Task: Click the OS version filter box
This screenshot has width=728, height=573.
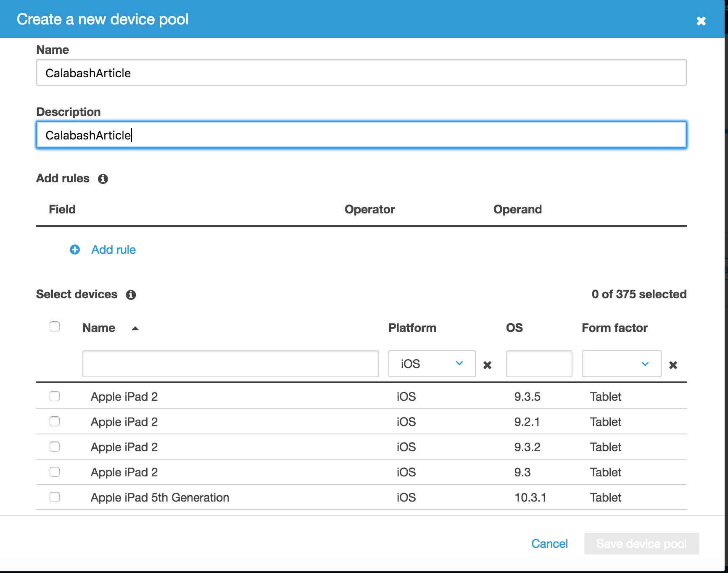Action: [x=539, y=364]
